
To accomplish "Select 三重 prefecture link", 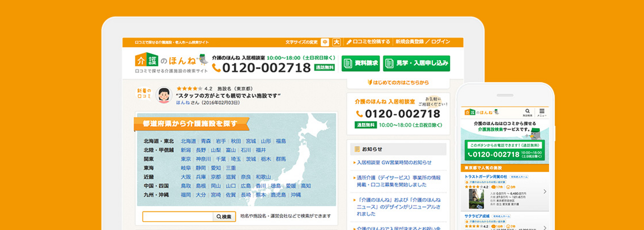I will [x=231, y=168].
